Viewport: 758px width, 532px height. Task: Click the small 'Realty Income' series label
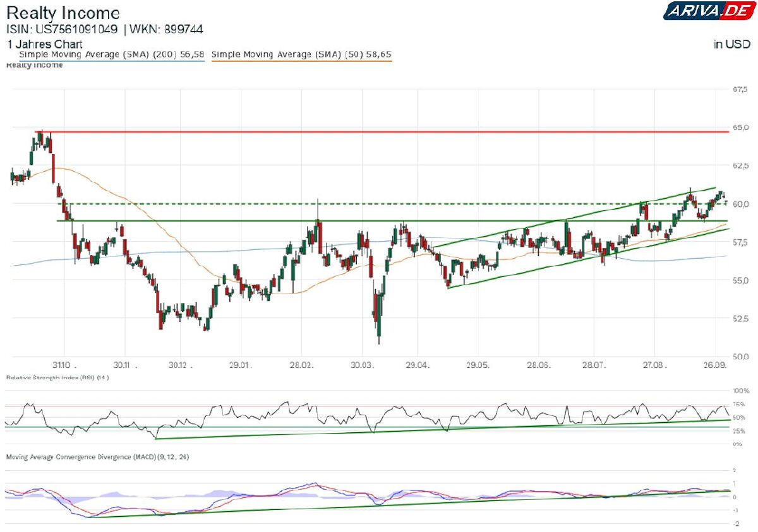point(34,66)
